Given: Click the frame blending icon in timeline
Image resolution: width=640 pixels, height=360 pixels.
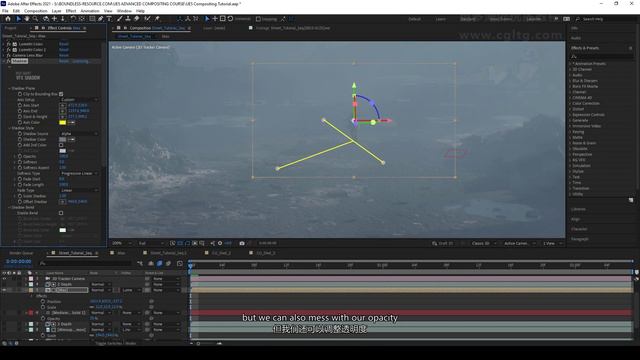Looking at the screenshot, I should click(160, 263).
